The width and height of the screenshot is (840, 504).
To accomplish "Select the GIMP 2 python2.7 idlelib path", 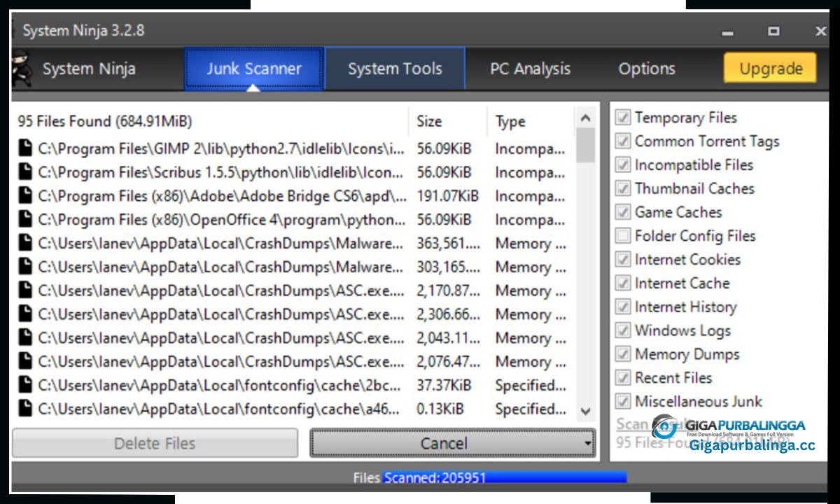I will 221,148.
